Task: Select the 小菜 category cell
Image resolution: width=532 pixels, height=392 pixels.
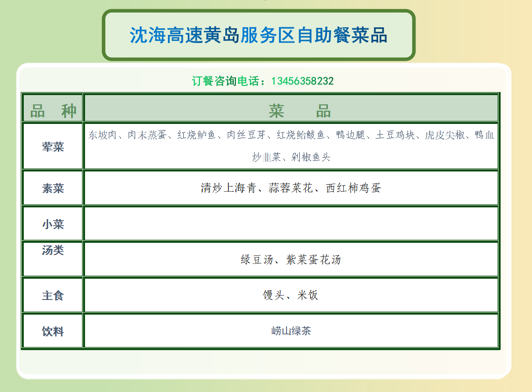Action: click(53, 224)
